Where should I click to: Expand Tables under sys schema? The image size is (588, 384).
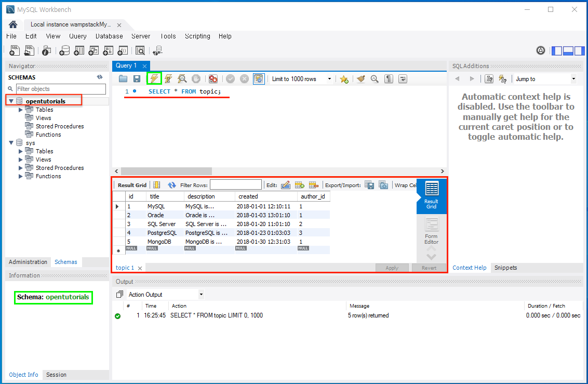(21, 152)
